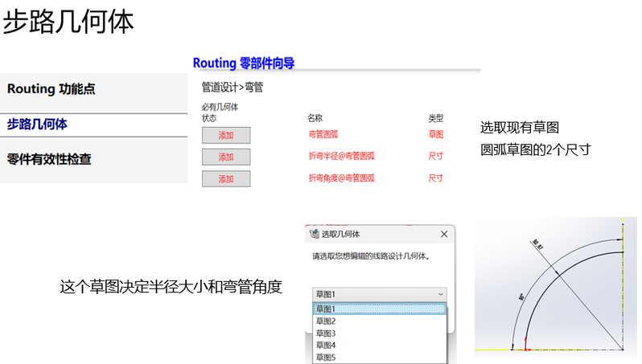Image resolution: width=642 pixels, height=364 pixels.
Task: Choose 草图5 in dropdown list
Action: click(379, 357)
